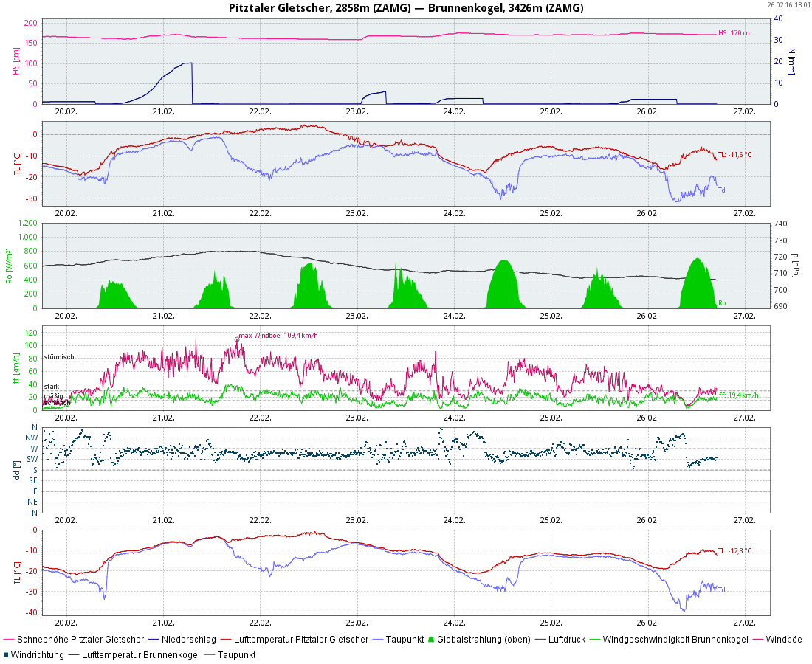This screenshot has width=812, height=664.
Task: Click the Globalstrahlung green legend marker
Action: coord(431,640)
